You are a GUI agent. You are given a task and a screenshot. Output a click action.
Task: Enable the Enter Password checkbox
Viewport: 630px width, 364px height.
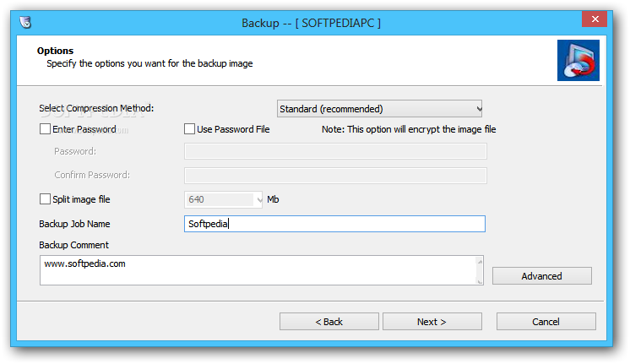click(45, 129)
